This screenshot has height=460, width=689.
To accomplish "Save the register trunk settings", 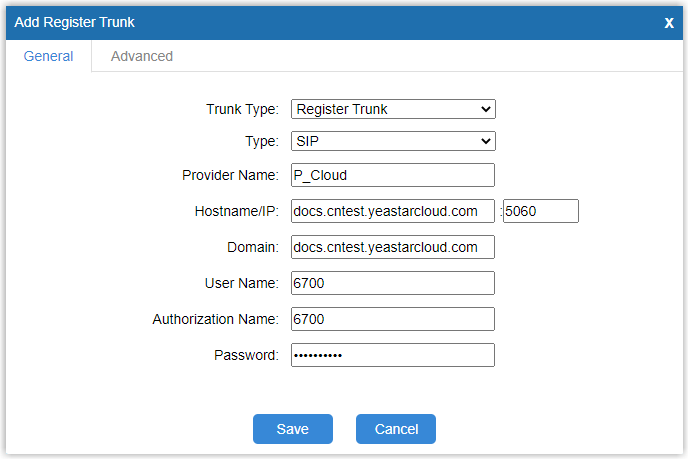I will pyautogui.click(x=292, y=429).
